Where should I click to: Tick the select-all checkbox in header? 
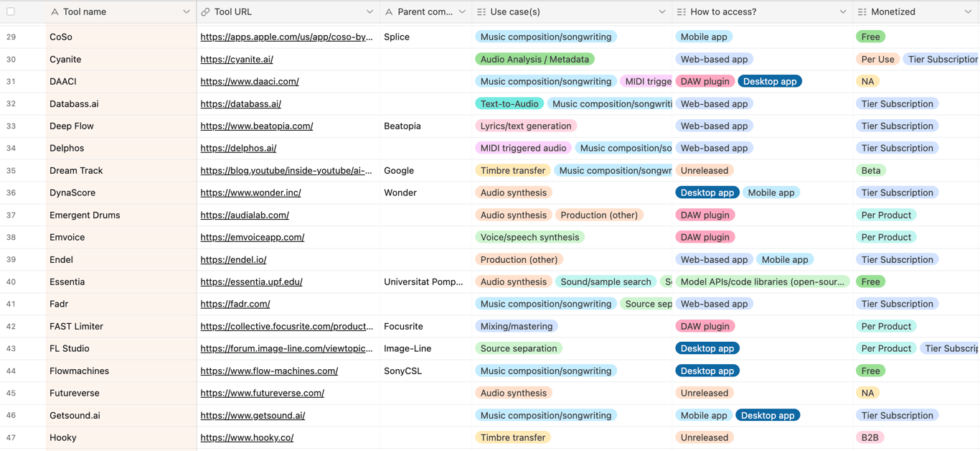11,11
